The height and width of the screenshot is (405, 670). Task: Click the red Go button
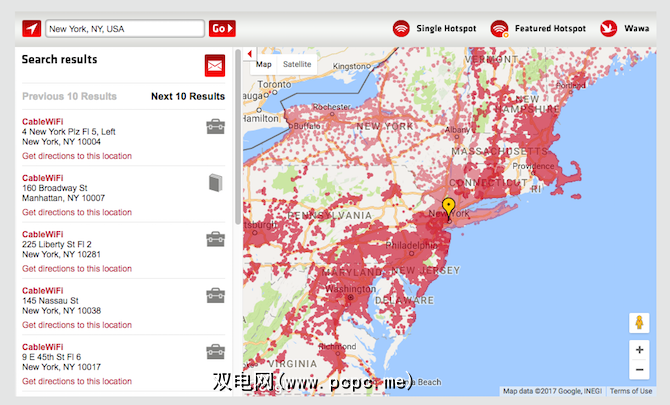pyautogui.click(x=222, y=29)
